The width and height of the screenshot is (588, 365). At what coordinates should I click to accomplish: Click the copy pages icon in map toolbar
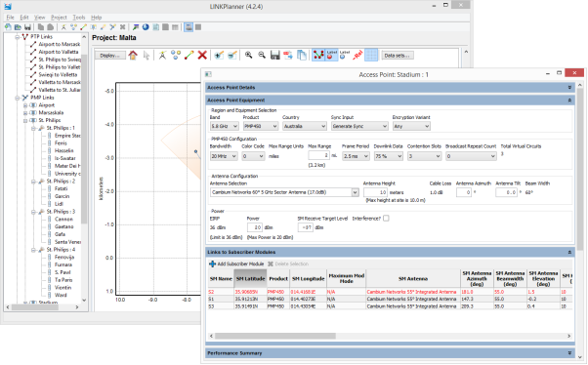(302, 55)
